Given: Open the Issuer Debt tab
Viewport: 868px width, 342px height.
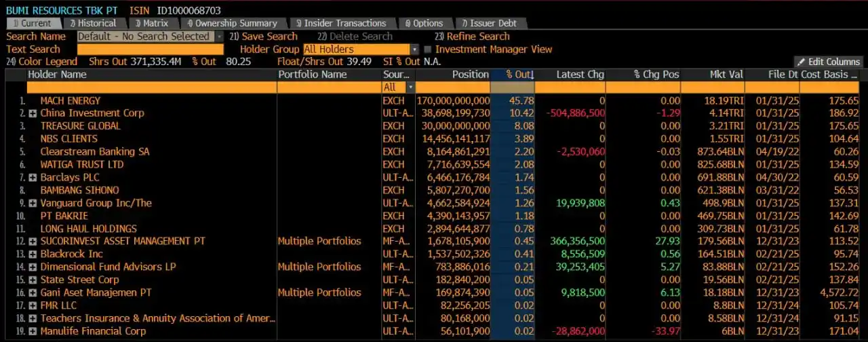Looking at the screenshot, I should pos(488,23).
